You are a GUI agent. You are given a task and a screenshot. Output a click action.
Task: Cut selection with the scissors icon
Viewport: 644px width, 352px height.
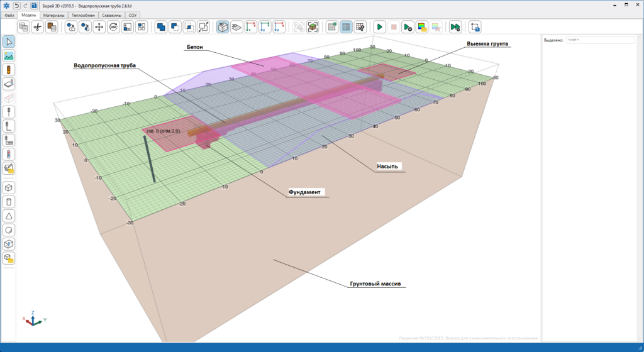tap(38, 27)
